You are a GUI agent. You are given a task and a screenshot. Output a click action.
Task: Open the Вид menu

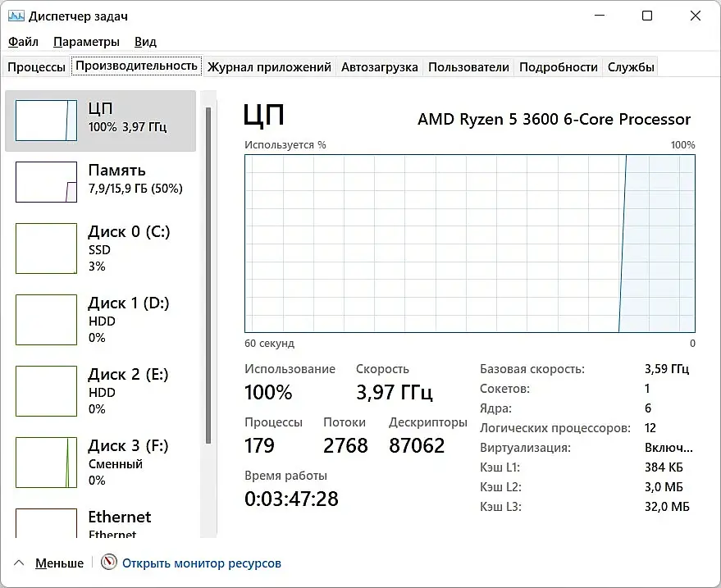(145, 42)
